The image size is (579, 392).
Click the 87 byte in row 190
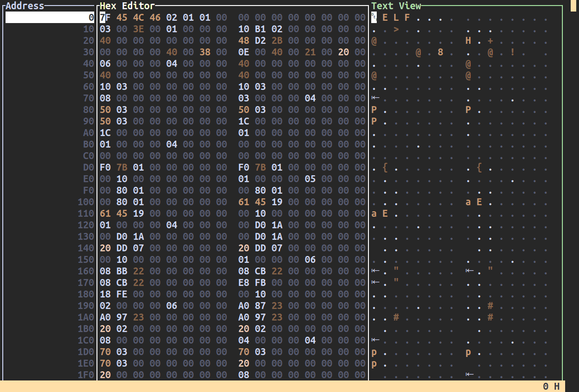click(x=260, y=305)
